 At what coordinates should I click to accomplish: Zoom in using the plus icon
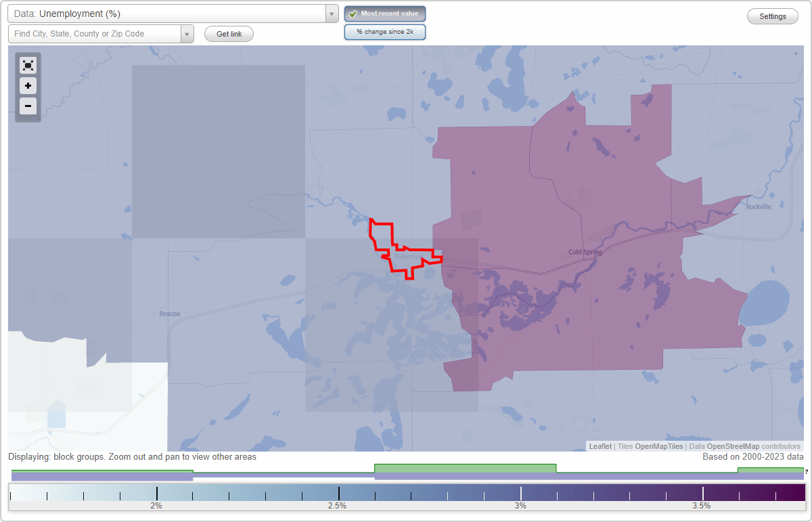28,85
